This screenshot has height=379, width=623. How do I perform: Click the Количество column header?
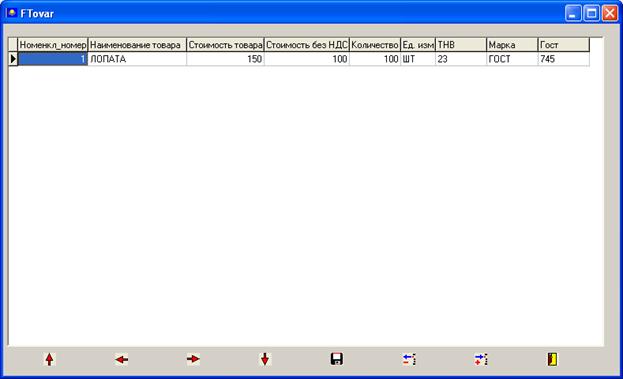pyautogui.click(x=375, y=45)
